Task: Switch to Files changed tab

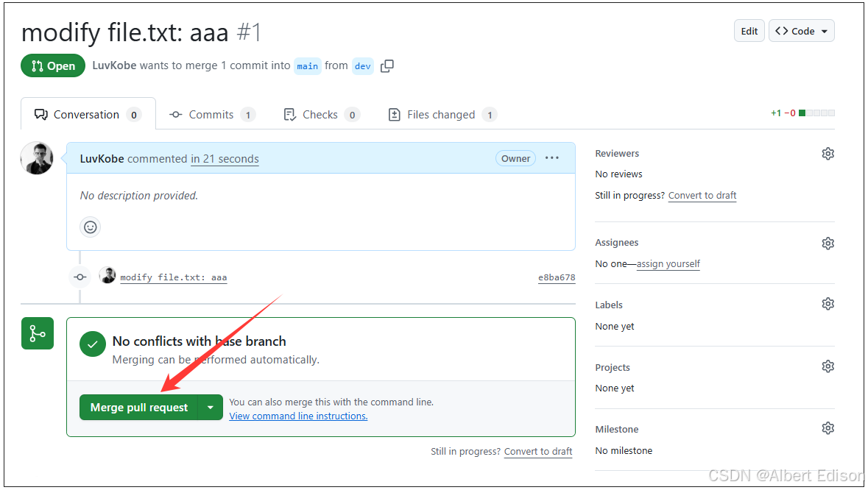Action: (x=442, y=115)
